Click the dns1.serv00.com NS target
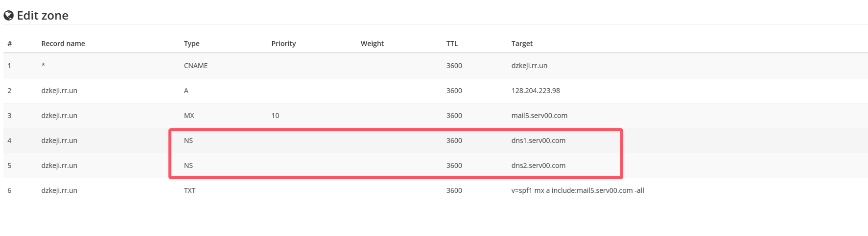Viewport: 868px width, 236px height. 539,141
